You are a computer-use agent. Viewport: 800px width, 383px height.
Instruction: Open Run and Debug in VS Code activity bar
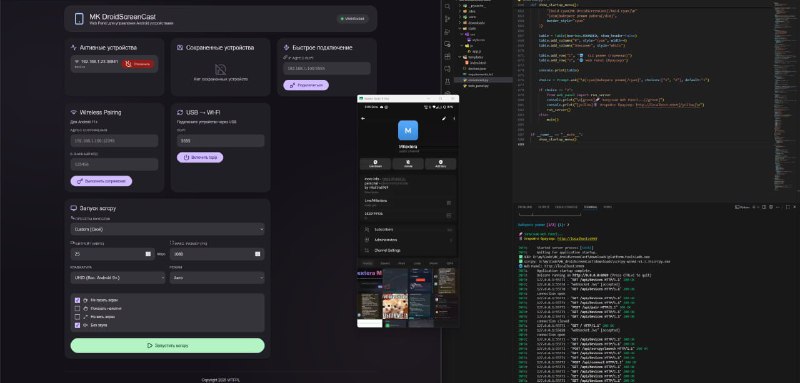(447, 32)
